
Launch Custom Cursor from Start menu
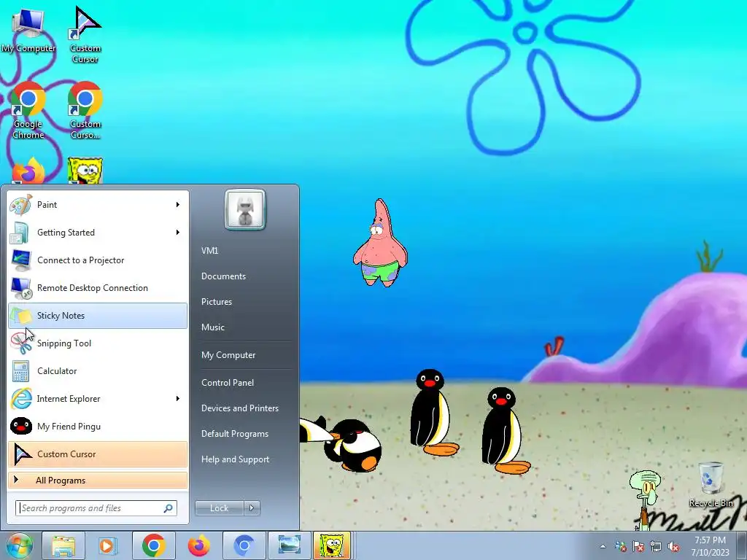pyautogui.click(x=98, y=454)
